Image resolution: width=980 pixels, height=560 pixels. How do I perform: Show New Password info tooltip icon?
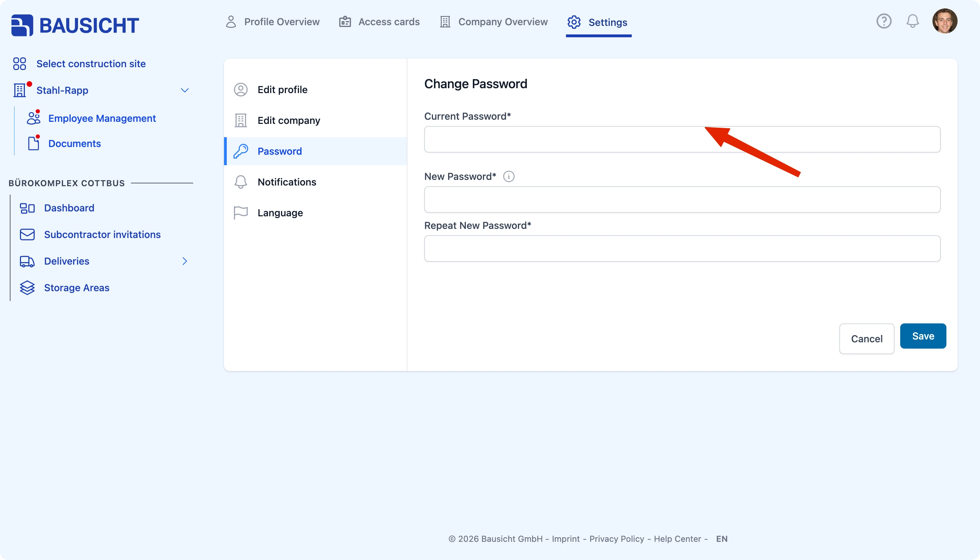[509, 176]
